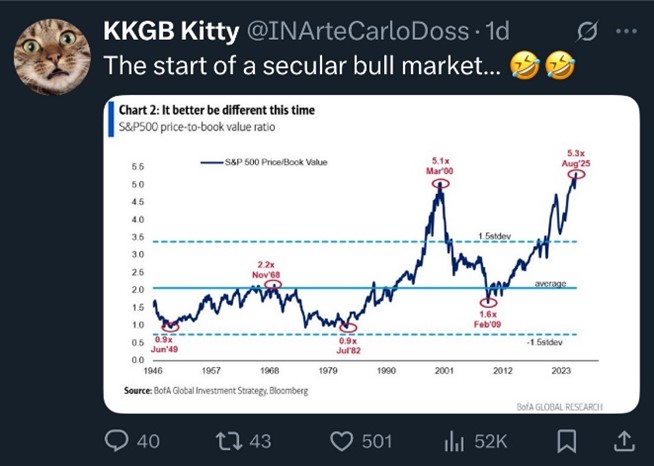Viewport: 654px width, 466px height.
Task: Click the repost arrows icon
Action: [x=233, y=441]
